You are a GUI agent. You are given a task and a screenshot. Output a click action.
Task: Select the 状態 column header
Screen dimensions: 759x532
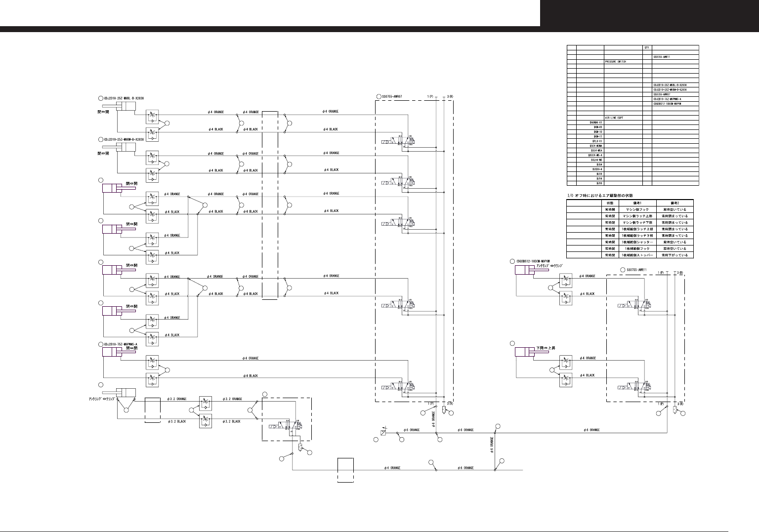[610, 203]
